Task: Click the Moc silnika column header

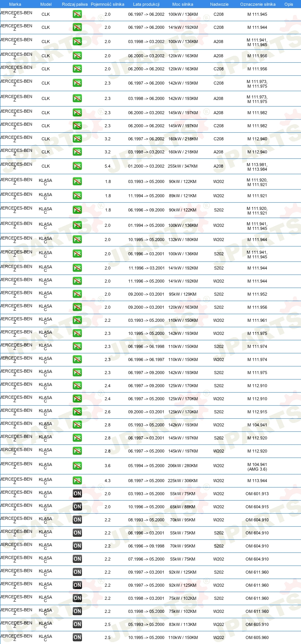Action: point(183,4)
